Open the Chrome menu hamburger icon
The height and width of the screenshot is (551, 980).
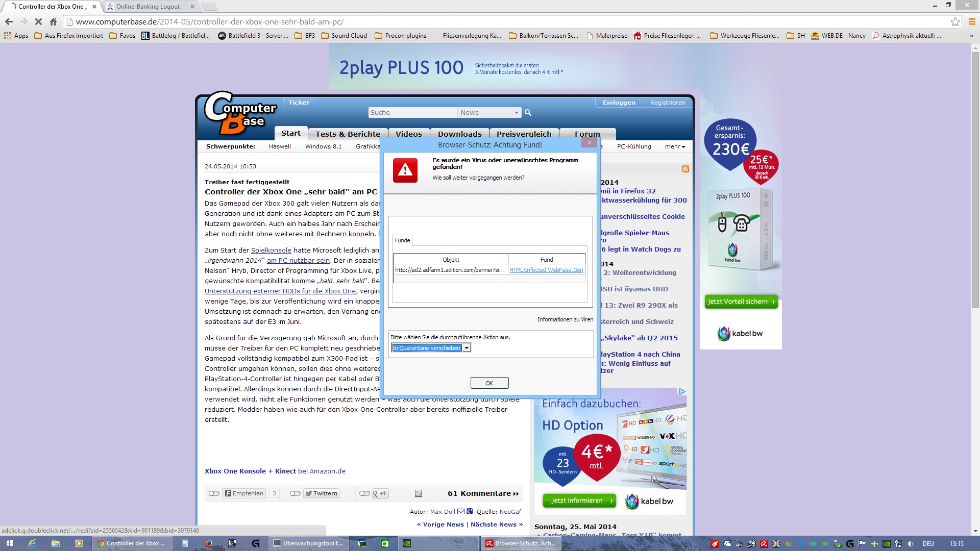coord(971,21)
